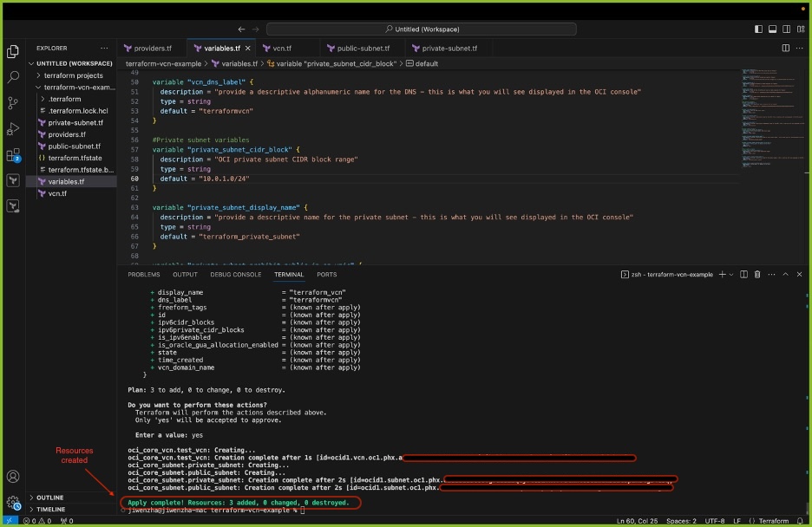Expand the OUTLINE section
Image resolution: width=812 pixels, height=527 pixels.
50,498
